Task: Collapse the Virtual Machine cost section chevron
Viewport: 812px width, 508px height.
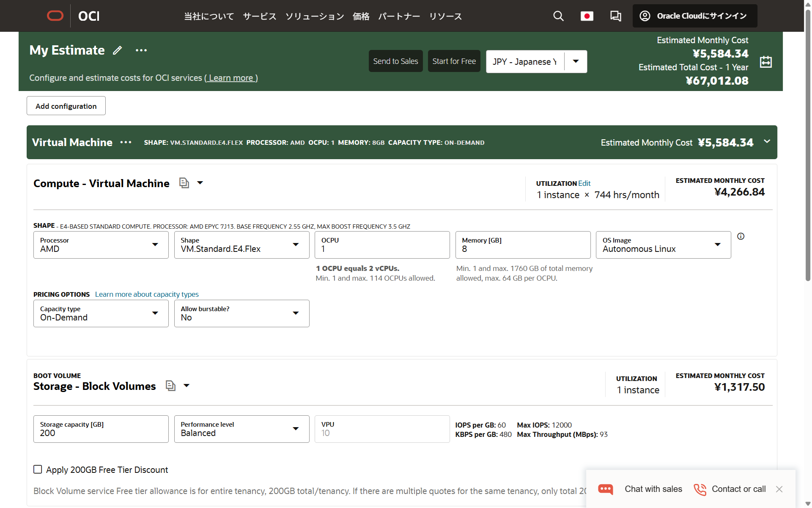Action: click(768, 142)
